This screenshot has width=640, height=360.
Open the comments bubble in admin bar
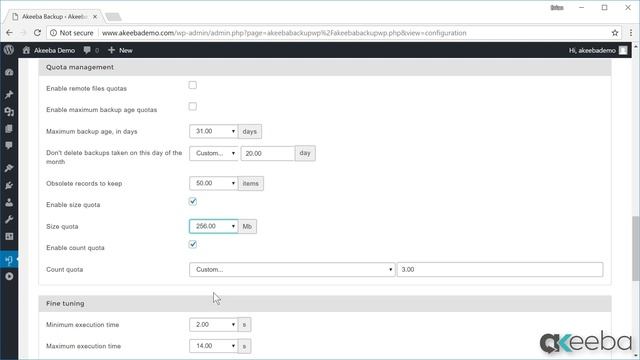87,50
